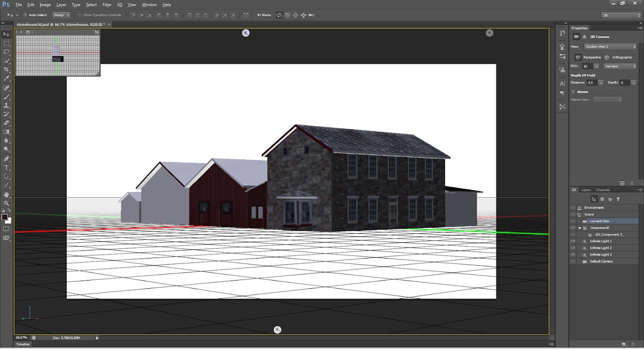
Task: Enable the Stereo checkbox
Action: (573, 92)
